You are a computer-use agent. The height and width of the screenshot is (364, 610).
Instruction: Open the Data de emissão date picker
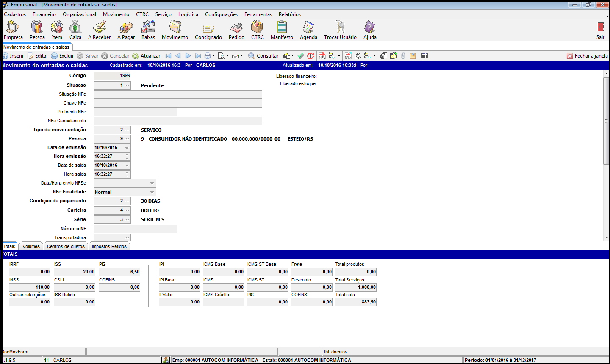coord(127,148)
